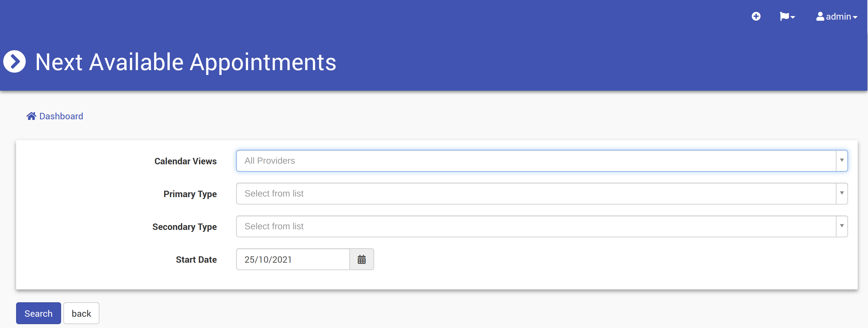Click the Next Available Appointments heading

coord(186,62)
